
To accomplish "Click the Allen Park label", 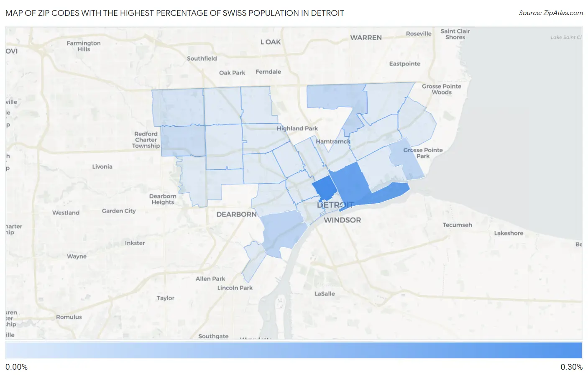I will [210, 279].
